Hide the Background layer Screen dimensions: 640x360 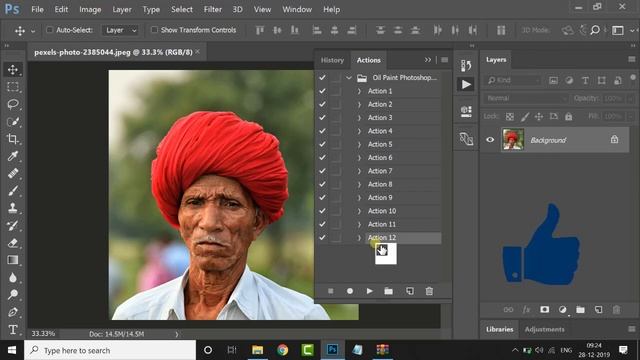coord(490,140)
